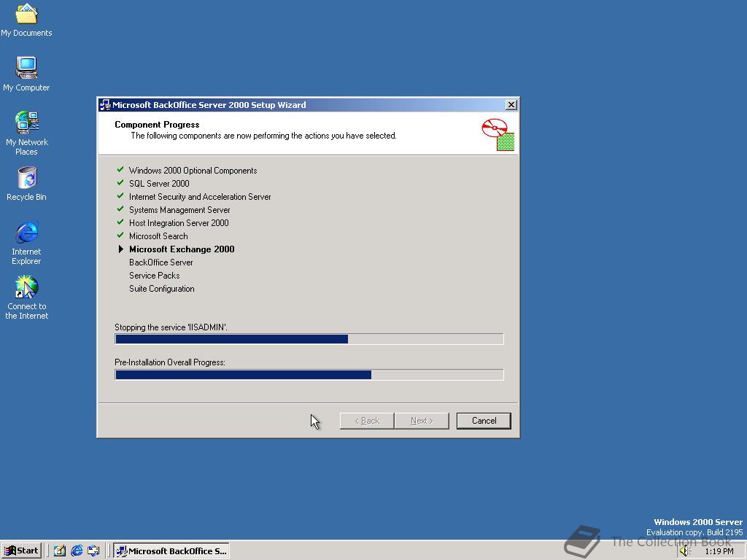Image resolution: width=747 pixels, height=560 pixels.
Task: Select Connect to the Internet shortcut
Action: click(27, 297)
